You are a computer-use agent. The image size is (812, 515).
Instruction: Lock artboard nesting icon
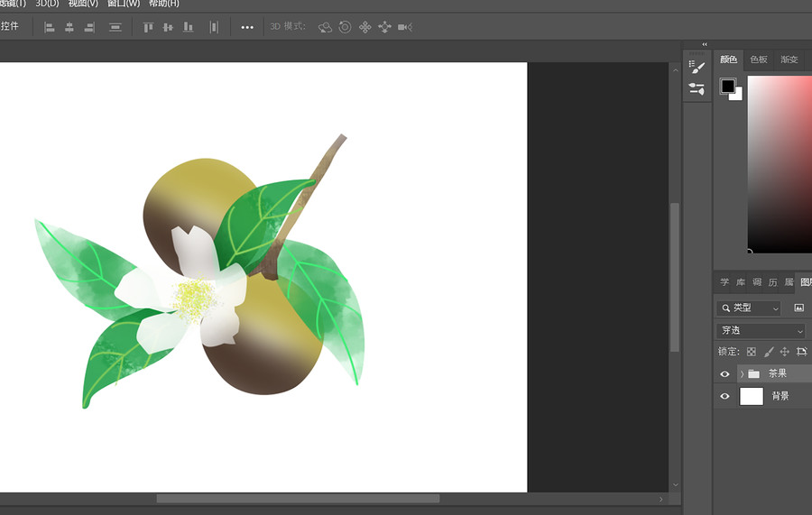click(x=802, y=352)
